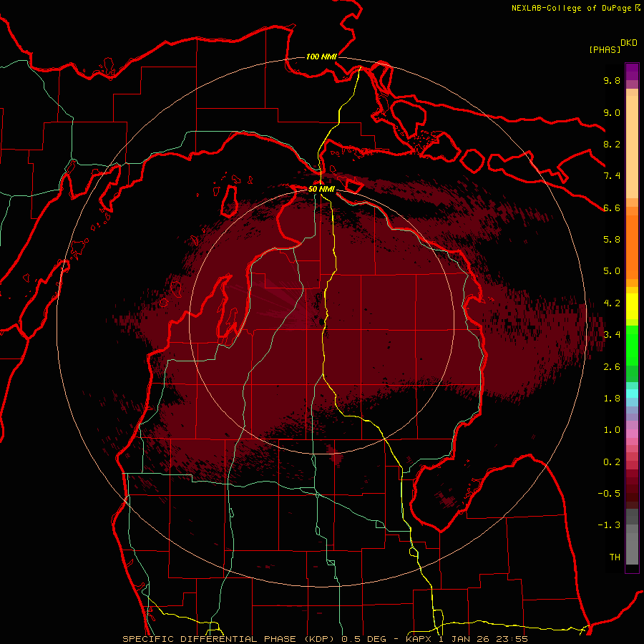Click the purple swatch atop the color bar
This screenshot has width=644, height=644.
632,72
